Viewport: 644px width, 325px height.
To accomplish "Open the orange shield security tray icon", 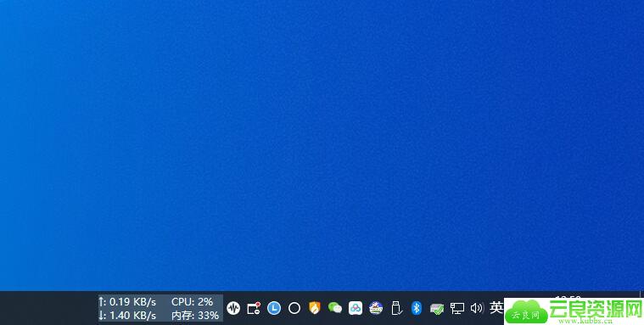I will (x=314, y=308).
